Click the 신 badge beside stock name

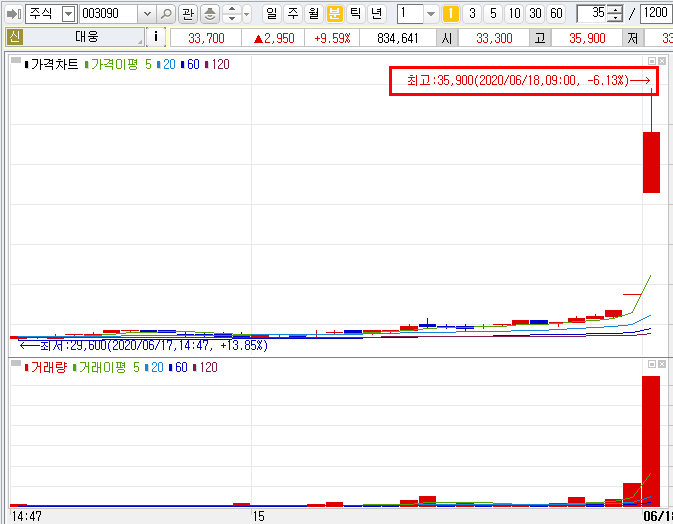[x=14, y=36]
